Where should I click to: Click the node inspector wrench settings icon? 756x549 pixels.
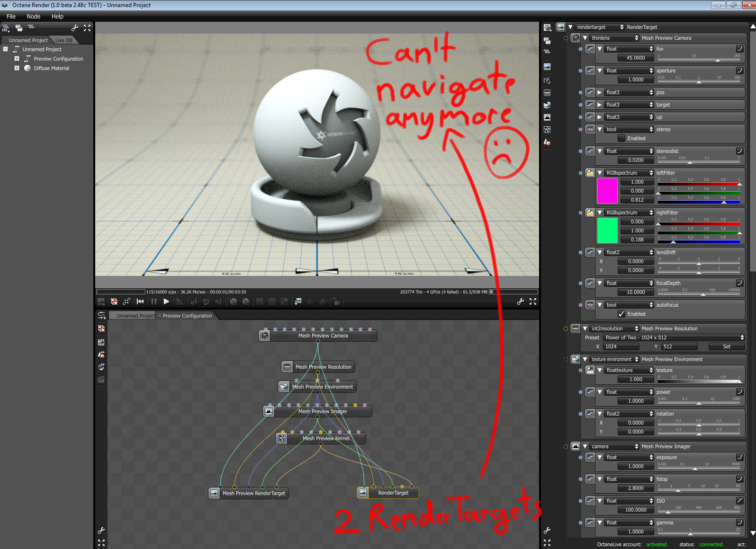547,531
